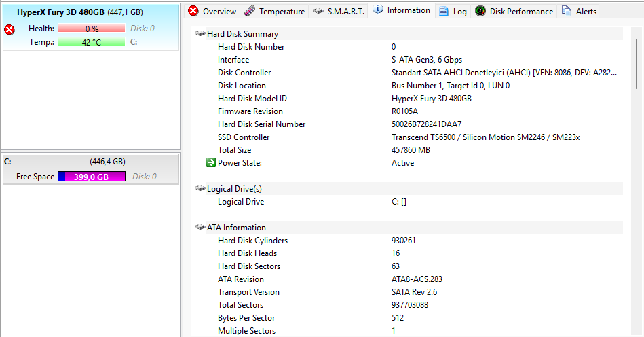Click the red health error icon beside HyperX disk
644x337 pixels.
[x=10, y=29]
